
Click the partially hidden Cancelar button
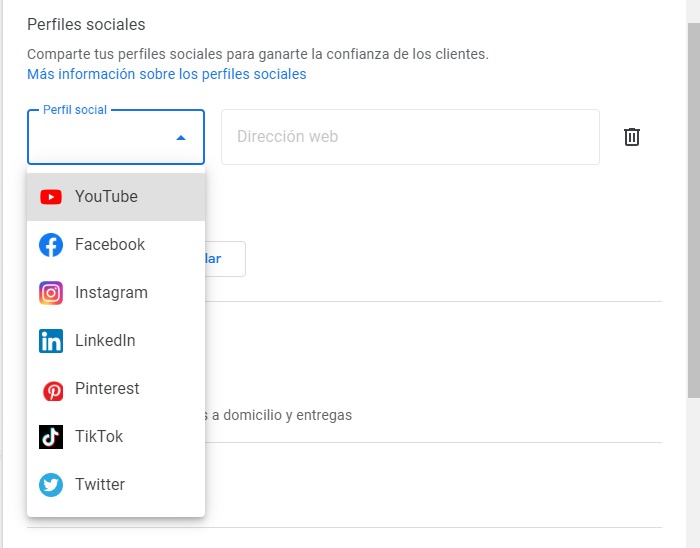click(225, 259)
